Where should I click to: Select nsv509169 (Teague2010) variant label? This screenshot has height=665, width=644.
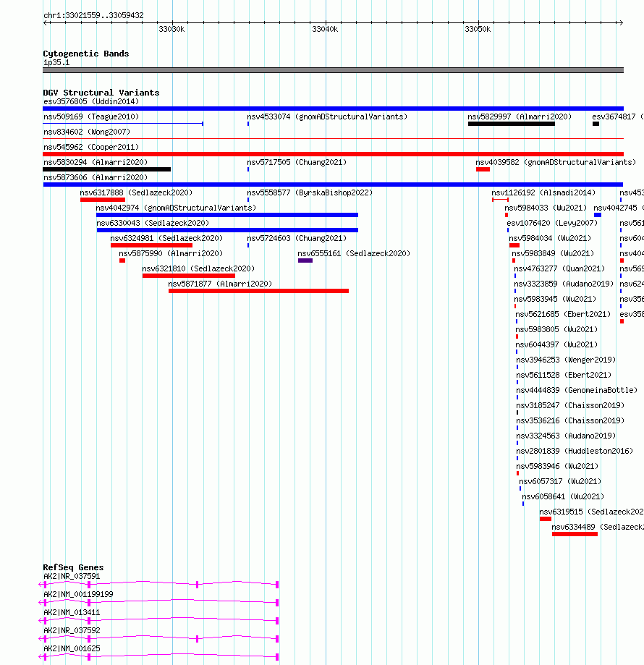pyautogui.click(x=91, y=117)
